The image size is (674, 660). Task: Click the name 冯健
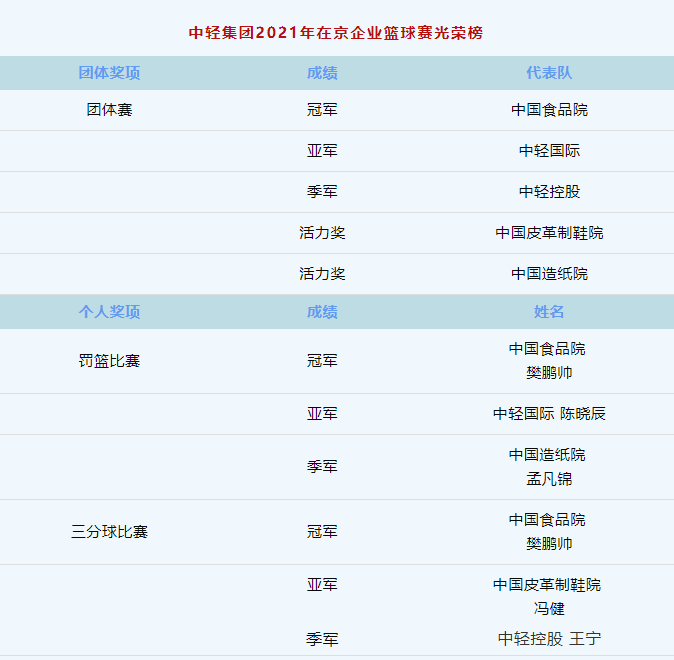click(549, 608)
